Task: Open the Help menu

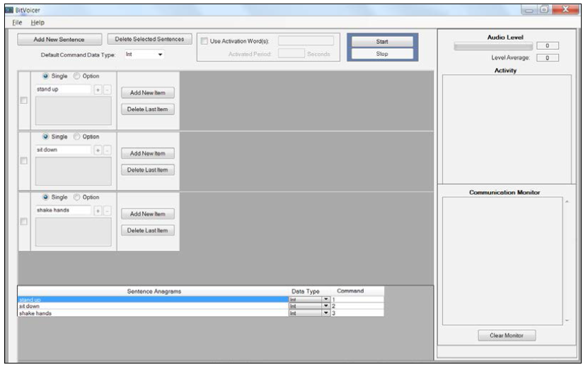Action: coord(38,23)
